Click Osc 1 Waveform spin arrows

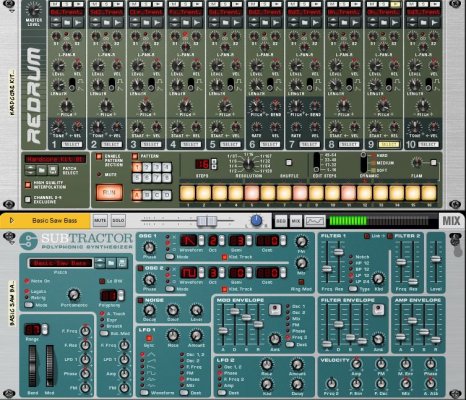coord(201,240)
